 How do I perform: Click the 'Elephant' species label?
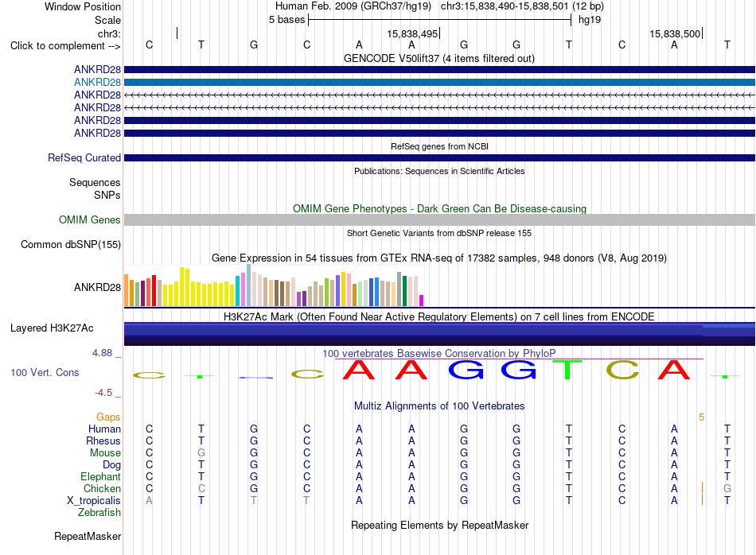point(100,477)
